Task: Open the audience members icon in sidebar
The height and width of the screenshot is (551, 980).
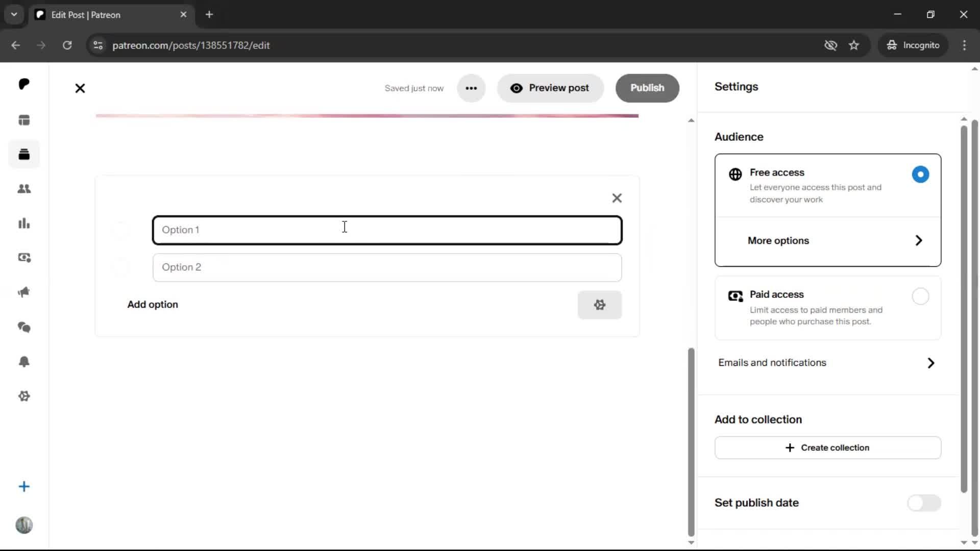Action: coord(24,189)
